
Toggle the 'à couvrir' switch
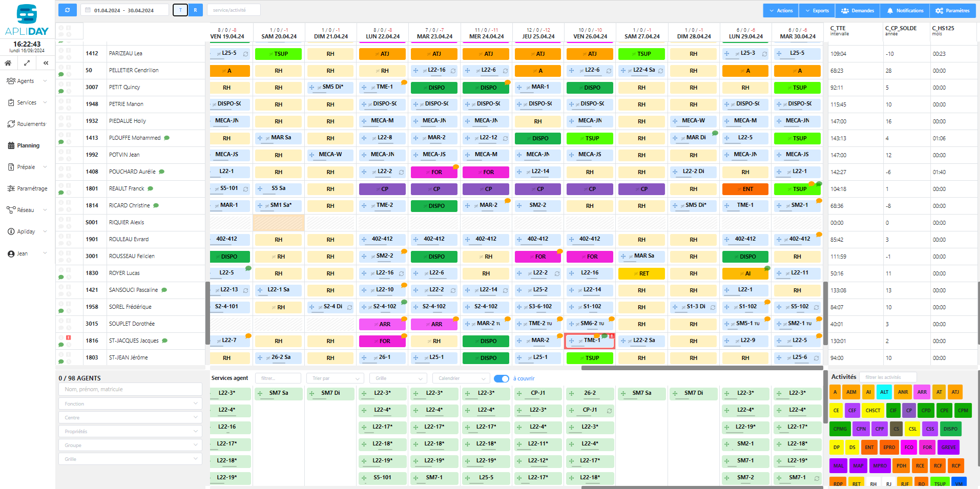[x=501, y=378]
